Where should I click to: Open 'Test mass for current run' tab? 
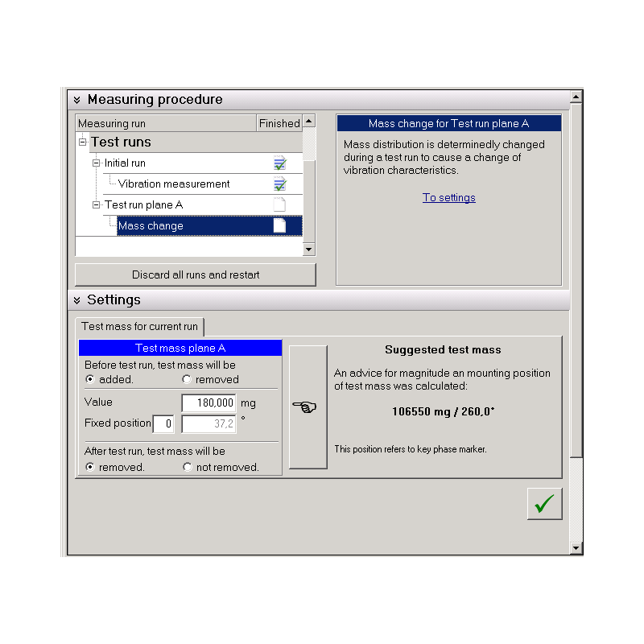pyautogui.click(x=139, y=327)
